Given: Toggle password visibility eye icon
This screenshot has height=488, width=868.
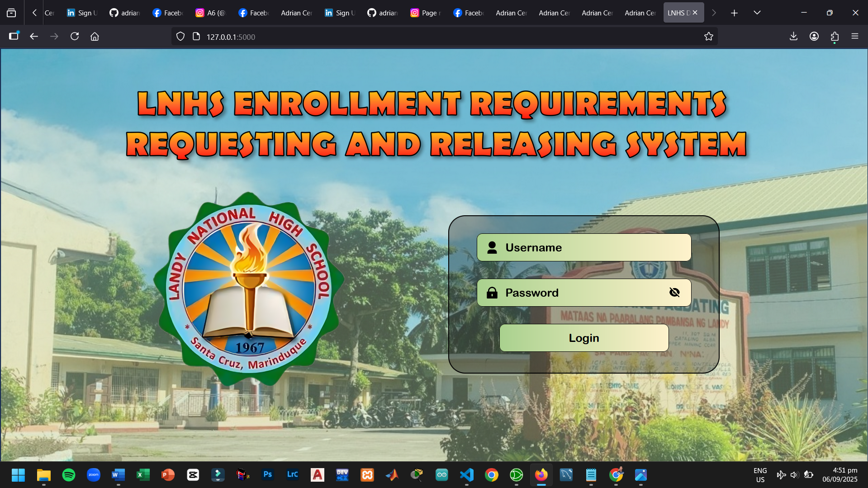Looking at the screenshot, I should (x=674, y=293).
